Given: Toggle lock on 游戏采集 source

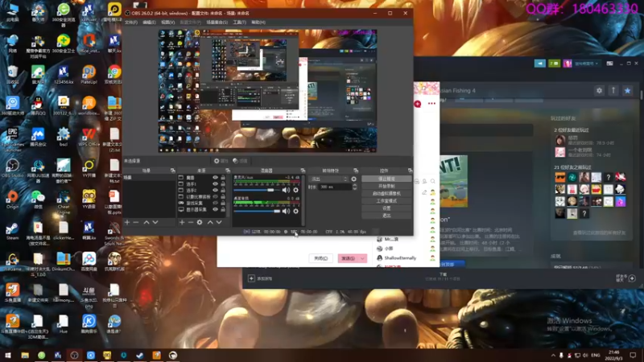Looking at the screenshot, I should pyautogui.click(x=223, y=203).
